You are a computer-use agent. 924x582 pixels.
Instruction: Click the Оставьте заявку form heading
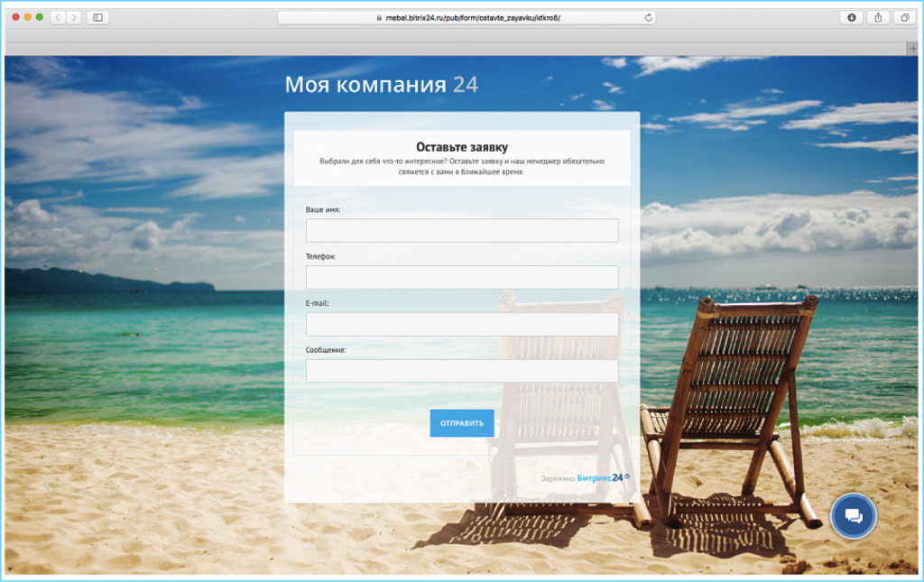pos(462,147)
